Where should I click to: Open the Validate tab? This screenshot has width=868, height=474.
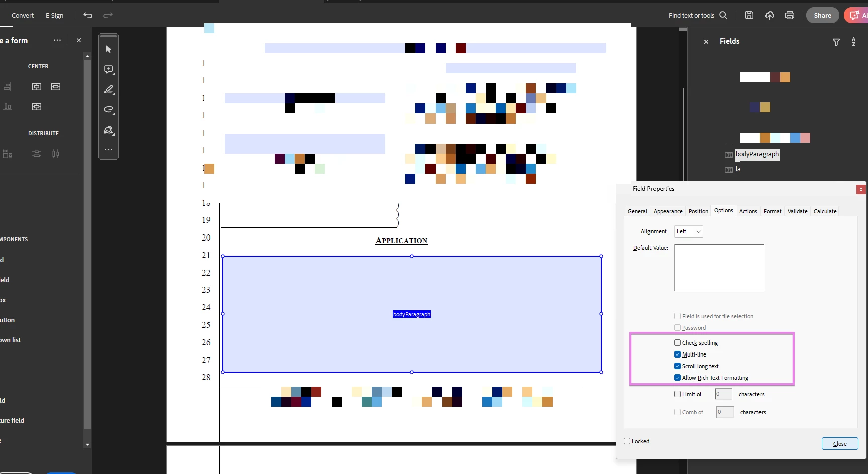coord(797,211)
